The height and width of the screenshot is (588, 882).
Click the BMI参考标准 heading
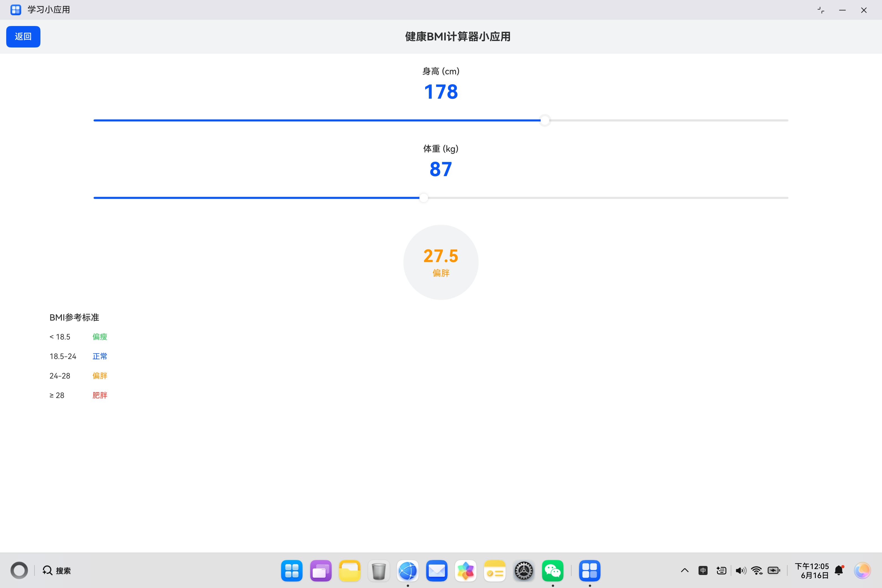coord(74,317)
